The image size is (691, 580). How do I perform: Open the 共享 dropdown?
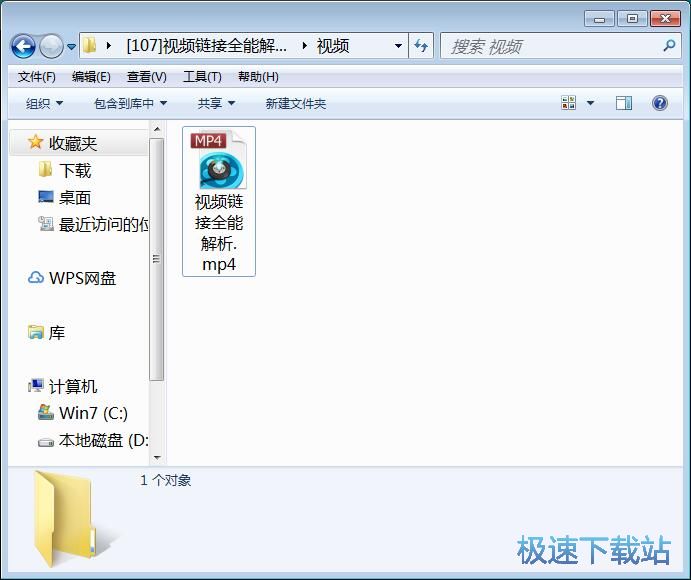[x=216, y=104]
